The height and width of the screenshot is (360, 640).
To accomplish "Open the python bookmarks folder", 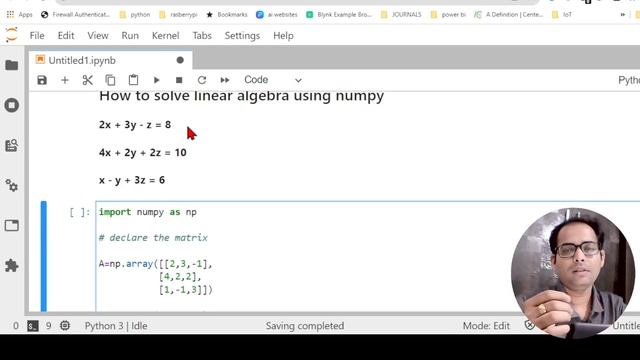I will pyautogui.click(x=135, y=15).
